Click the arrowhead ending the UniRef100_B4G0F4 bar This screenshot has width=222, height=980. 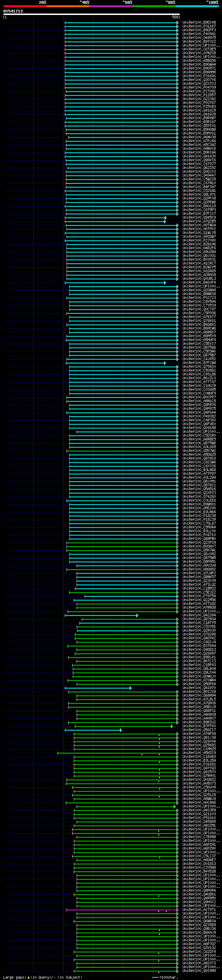165,283
